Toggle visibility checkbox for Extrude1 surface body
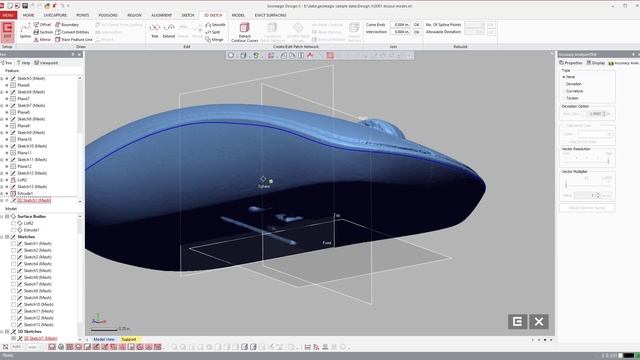640x360 pixels. (x=13, y=230)
